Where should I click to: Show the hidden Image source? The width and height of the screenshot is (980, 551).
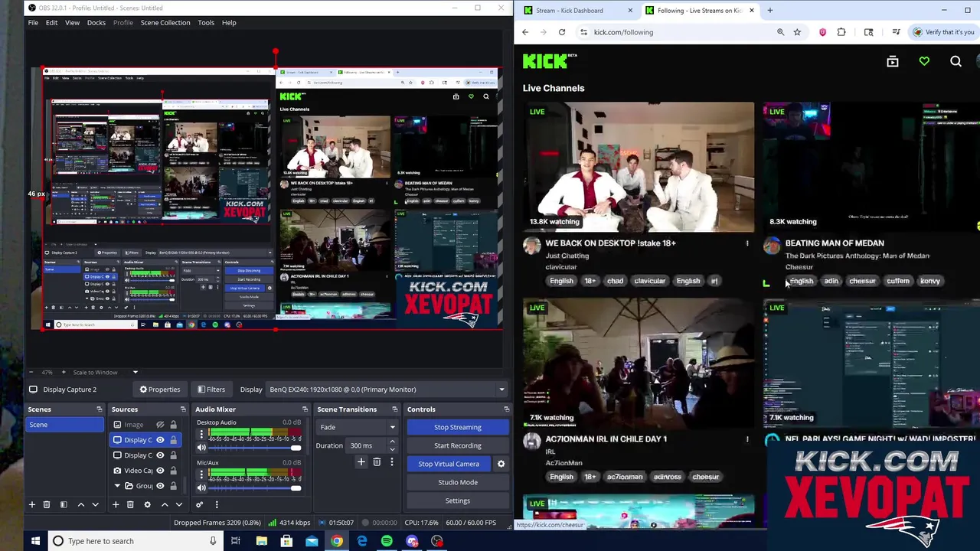click(x=160, y=425)
